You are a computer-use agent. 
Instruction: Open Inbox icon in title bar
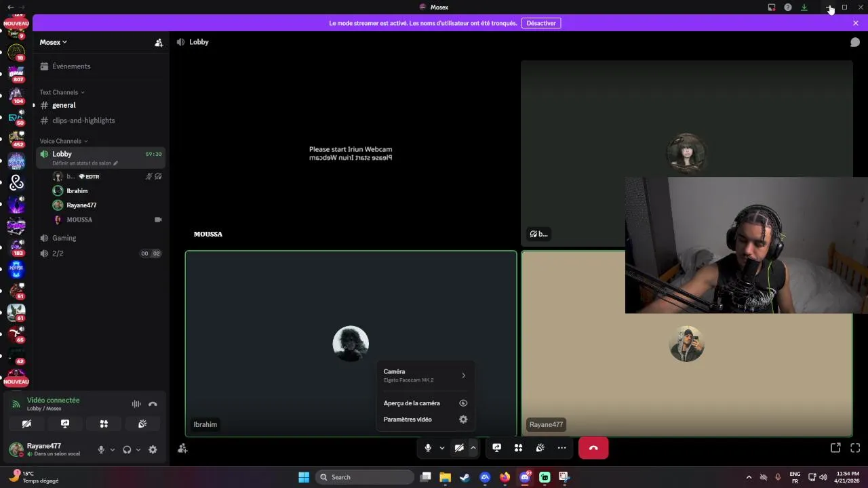pyautogui.click(x=772, y=7)
